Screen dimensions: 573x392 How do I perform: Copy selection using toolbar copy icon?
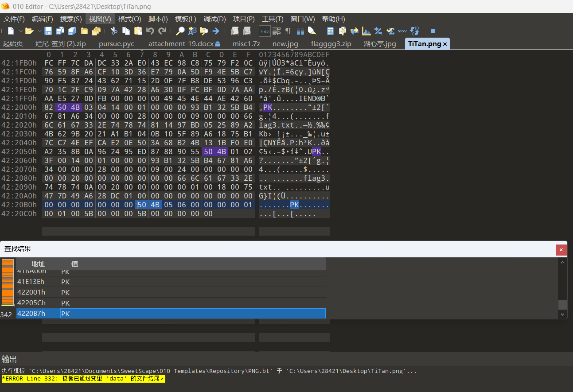tap(126, 31)
